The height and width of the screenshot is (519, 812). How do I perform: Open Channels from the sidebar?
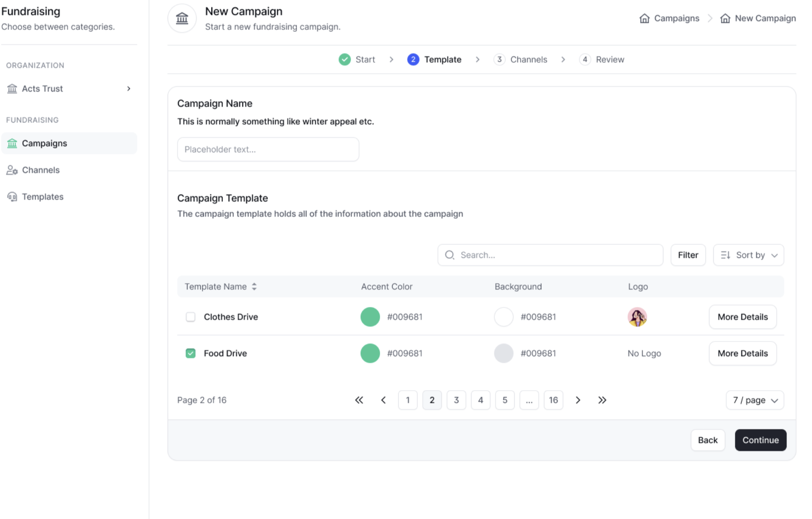pos(41,170)
